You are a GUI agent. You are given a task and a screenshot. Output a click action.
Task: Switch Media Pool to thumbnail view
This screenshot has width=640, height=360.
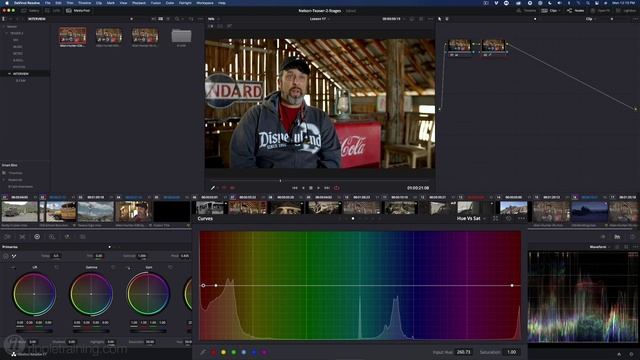[160, 19]
